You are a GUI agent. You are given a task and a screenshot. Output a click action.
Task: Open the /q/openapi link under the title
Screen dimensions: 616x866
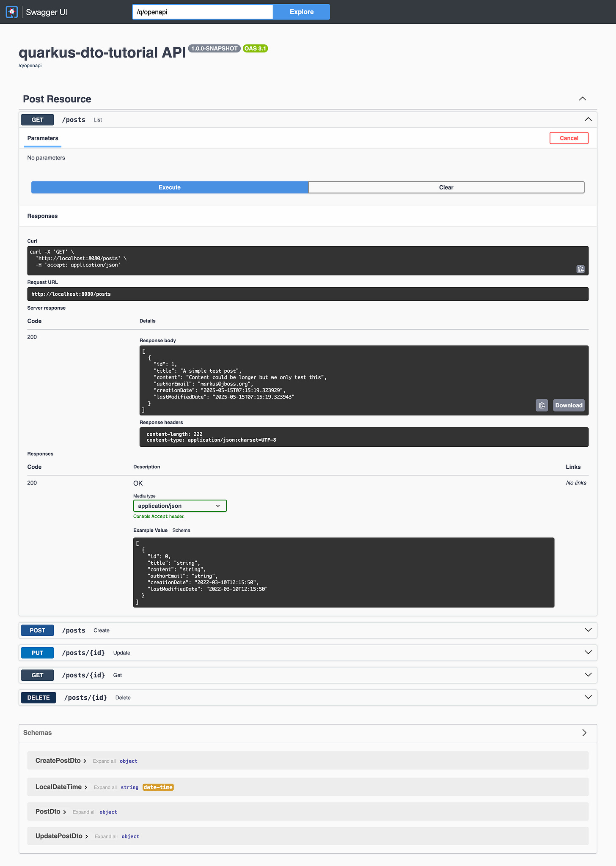coord(30,66)
